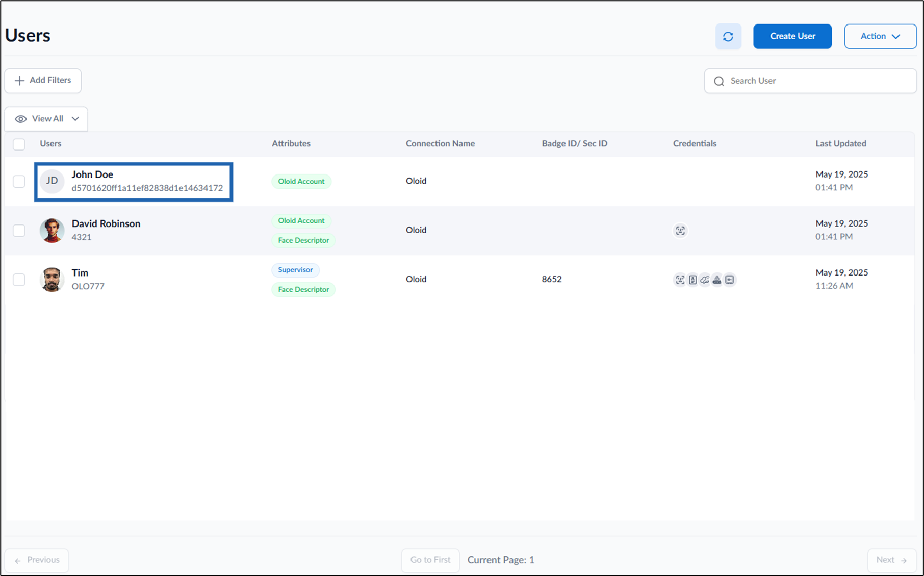
Task: Check the select-all users checkbox in header
Action: (x=19, y=144)
